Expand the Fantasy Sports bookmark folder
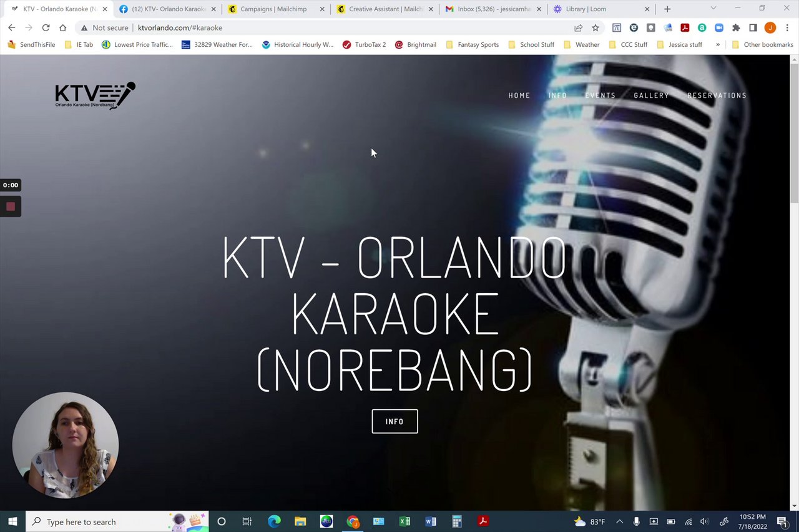The image size is (799, 532). click(x=471, y=44)
